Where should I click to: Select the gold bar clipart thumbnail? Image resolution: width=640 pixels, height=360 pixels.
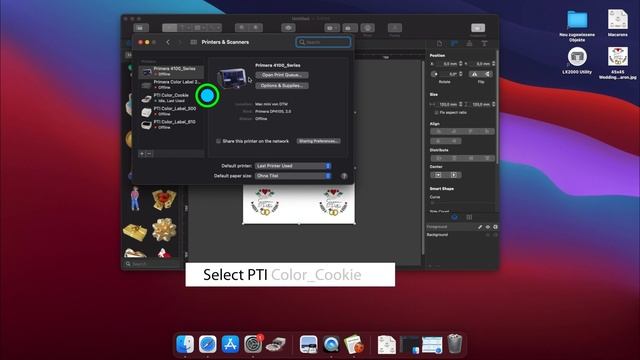135,232
